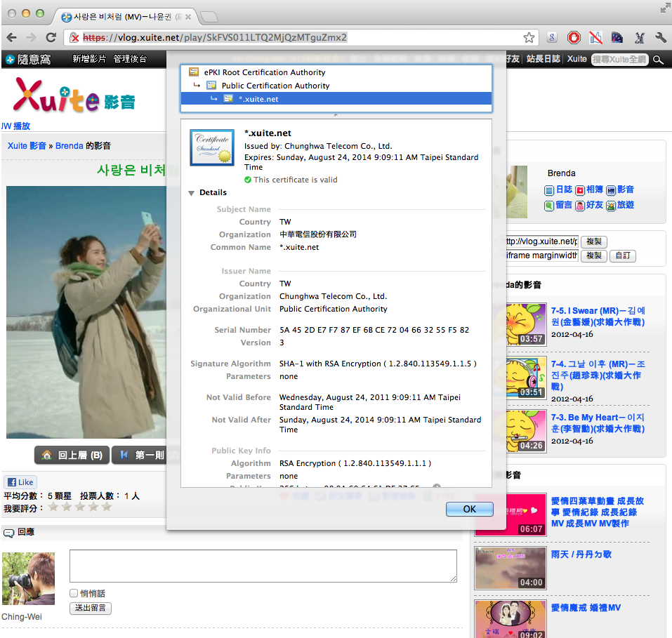Open the 愛情四葉草動畫 video link
Screen dimensions: 672x638
[x=598, y=512]
